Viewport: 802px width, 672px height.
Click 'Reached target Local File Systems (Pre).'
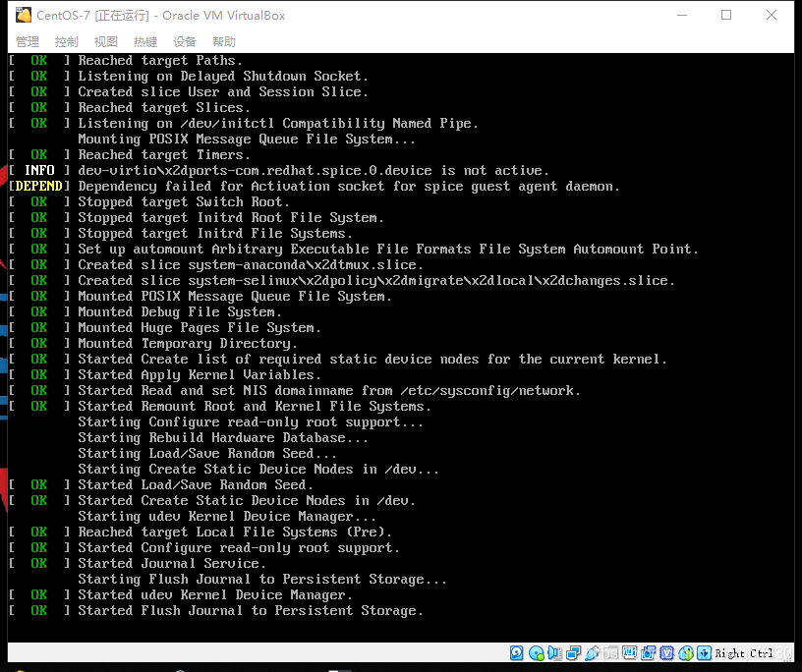pyautogui.click(x=235, y=532)
